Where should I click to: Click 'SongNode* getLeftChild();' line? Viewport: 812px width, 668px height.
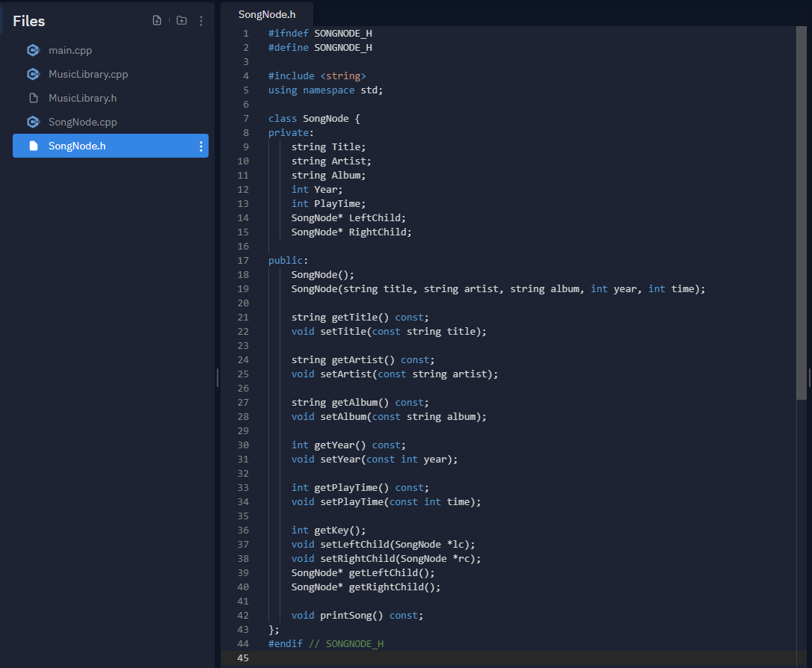click(x=363, y=573)
